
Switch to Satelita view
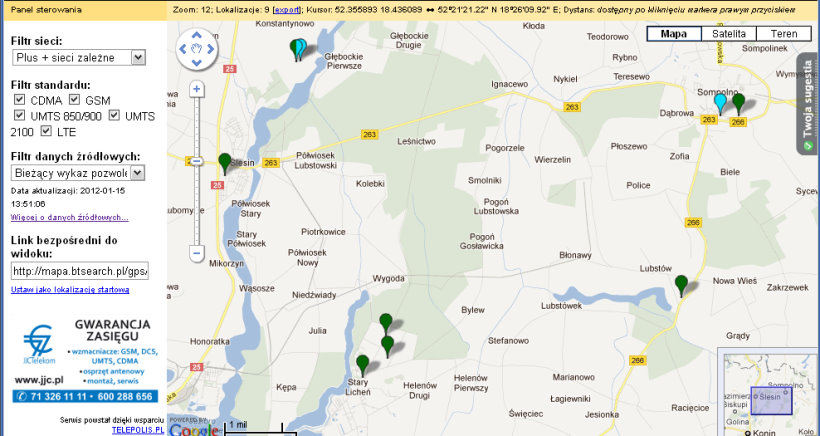click(728, 34)
